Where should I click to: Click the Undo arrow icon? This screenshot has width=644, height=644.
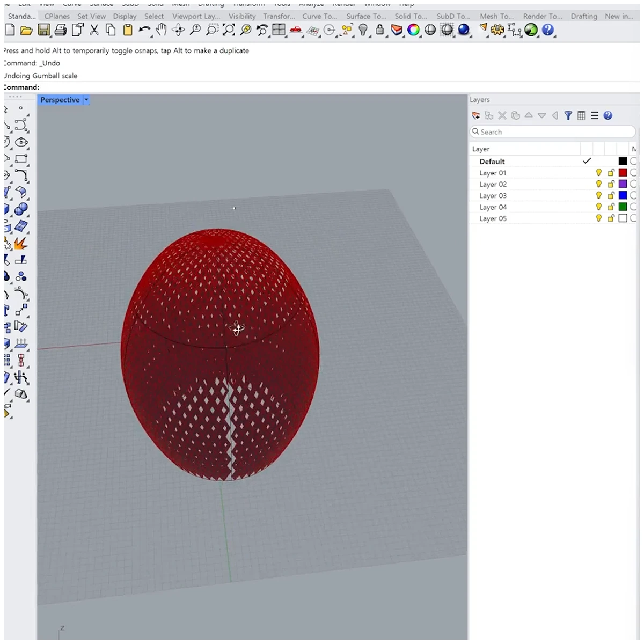click(144, 30)
